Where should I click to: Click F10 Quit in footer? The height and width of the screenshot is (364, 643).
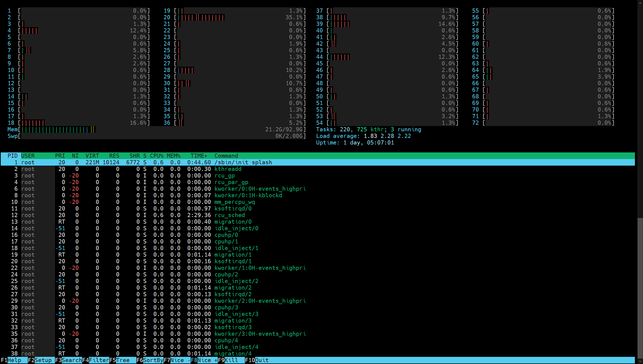pos(261,360)
